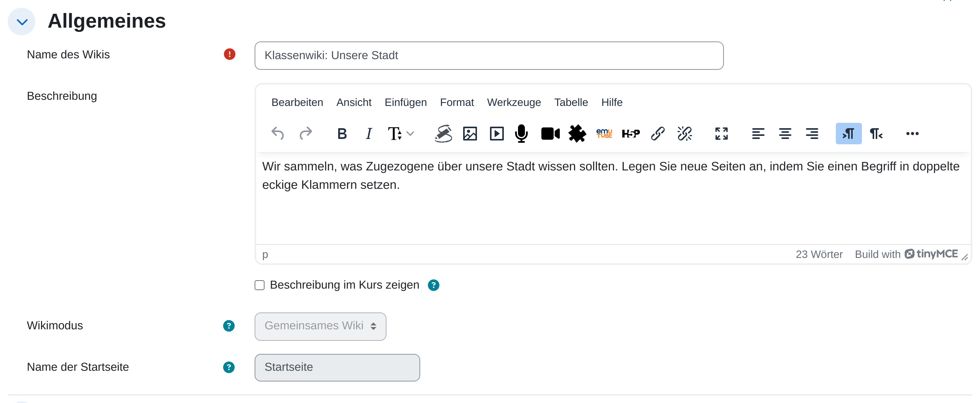The image size is (980, 403).
Task: Toggle italic formatting
Action: coord(369,134)
